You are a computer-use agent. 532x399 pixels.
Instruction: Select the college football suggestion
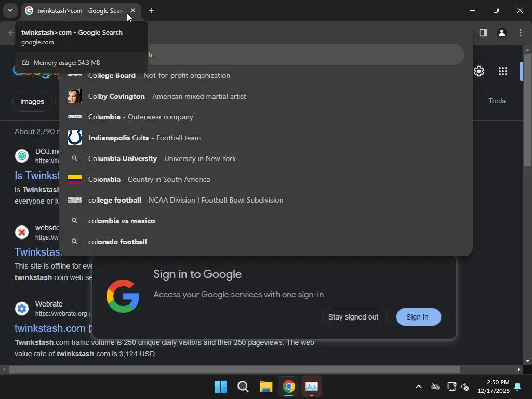coord(265,200)
